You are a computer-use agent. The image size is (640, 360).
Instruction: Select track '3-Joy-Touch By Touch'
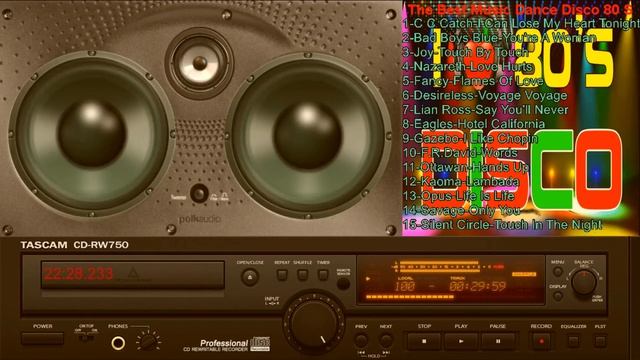tap(465, 52)
